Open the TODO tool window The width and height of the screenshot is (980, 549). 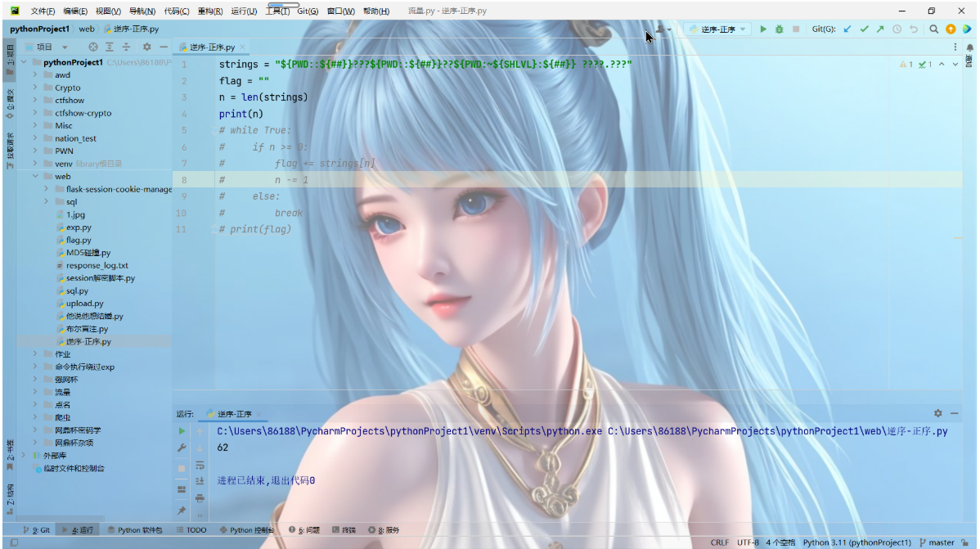pos(191,529)
